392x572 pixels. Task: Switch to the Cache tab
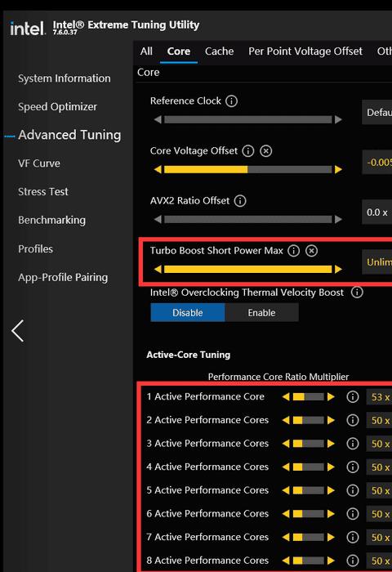click(x=219, y=51)
